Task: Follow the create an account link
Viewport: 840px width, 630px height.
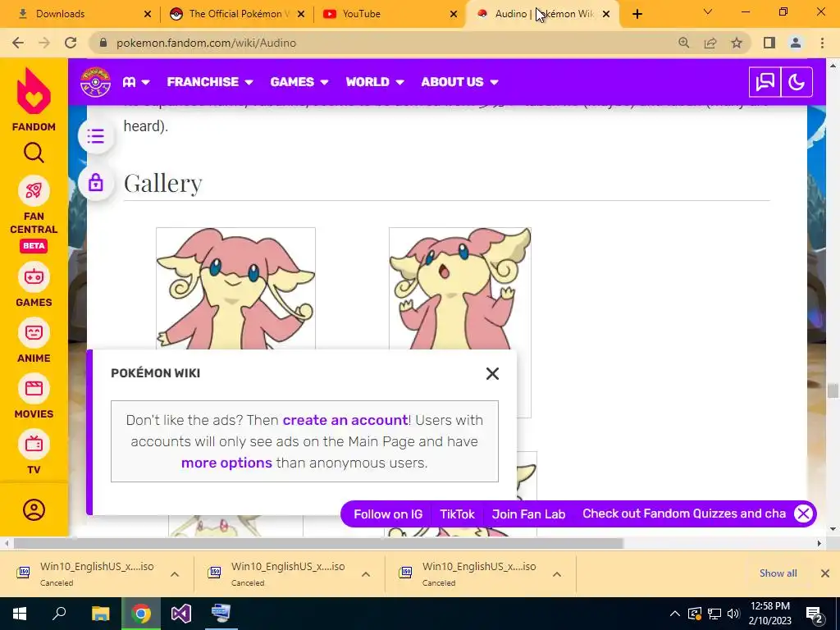Action: (345, 420)
